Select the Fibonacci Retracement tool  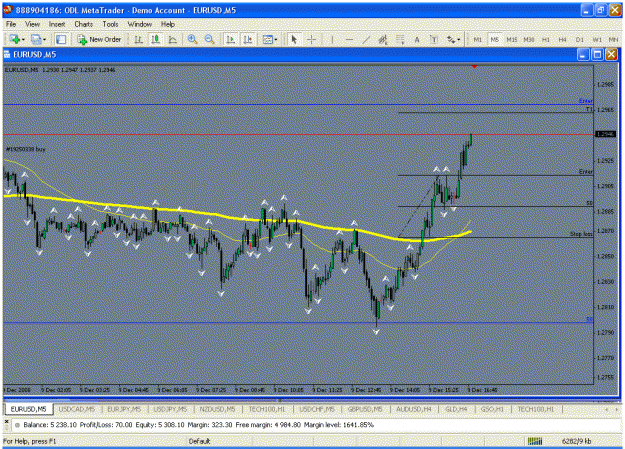pos(400,39)
